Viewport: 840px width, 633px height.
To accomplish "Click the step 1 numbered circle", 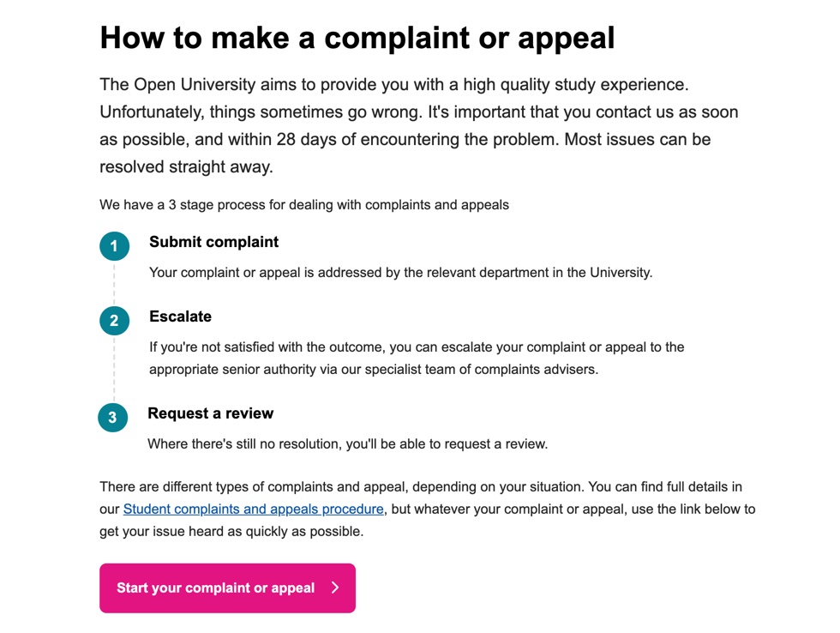I will [114, 246].
